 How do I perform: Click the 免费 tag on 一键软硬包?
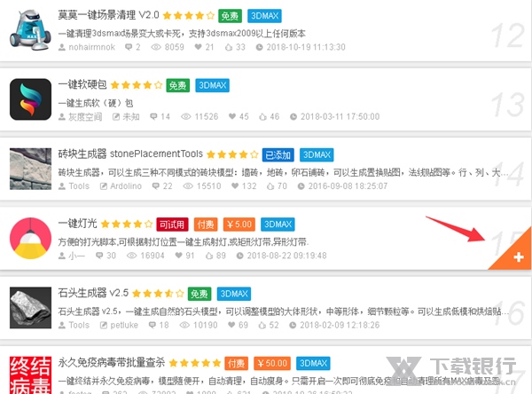[x=178, y=85]
